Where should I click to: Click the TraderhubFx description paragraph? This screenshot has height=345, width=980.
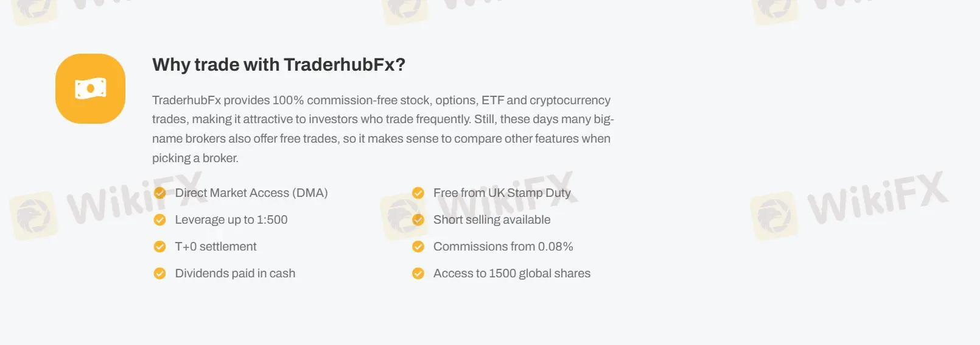(382, 129)
